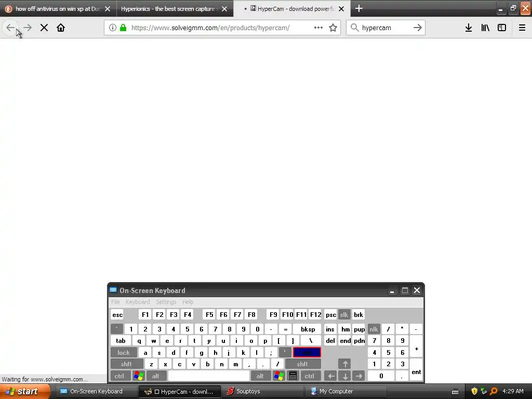Bookmark this page with the star
Image resolution: width=532 pixels, height=399 pixels.
333,28
